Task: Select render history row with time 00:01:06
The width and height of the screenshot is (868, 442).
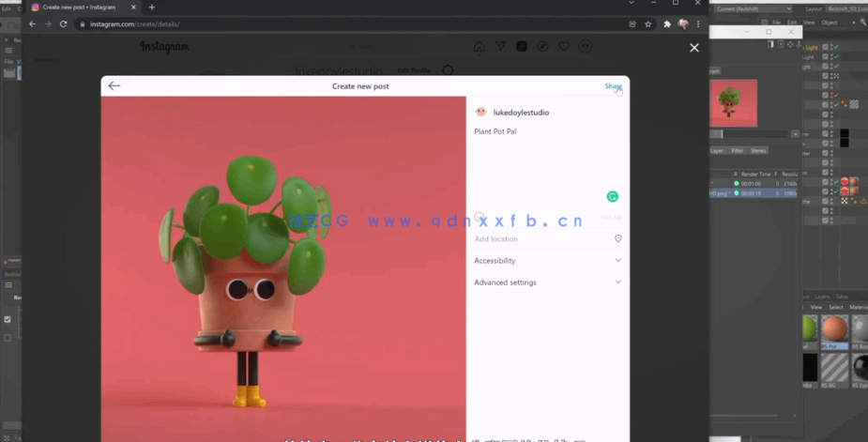Action: (x=754, y=183)
